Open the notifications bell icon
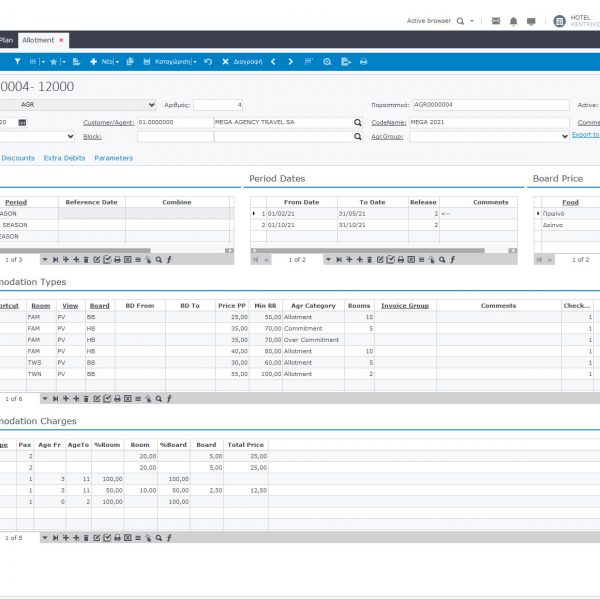This screenshot has height=600, width=600. 514,21
